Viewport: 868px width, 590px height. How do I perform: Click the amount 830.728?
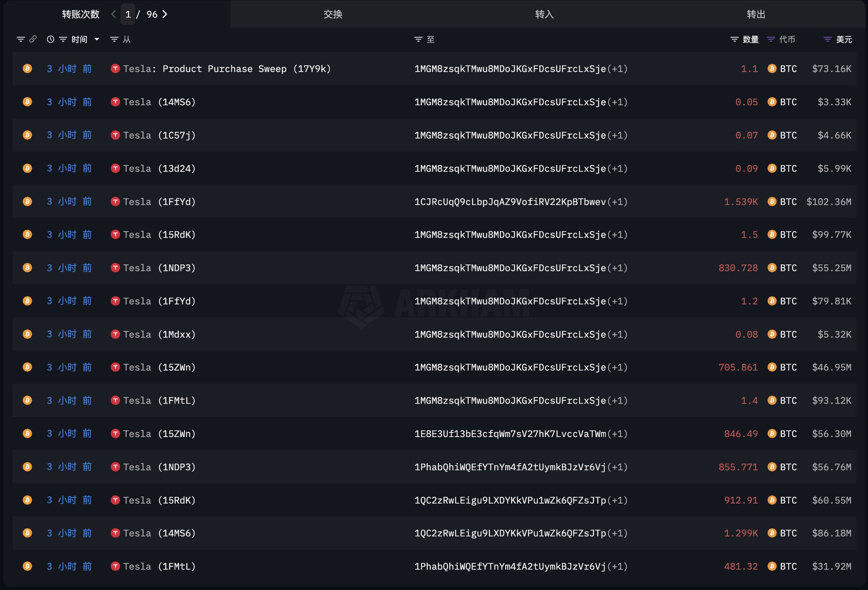738,268
